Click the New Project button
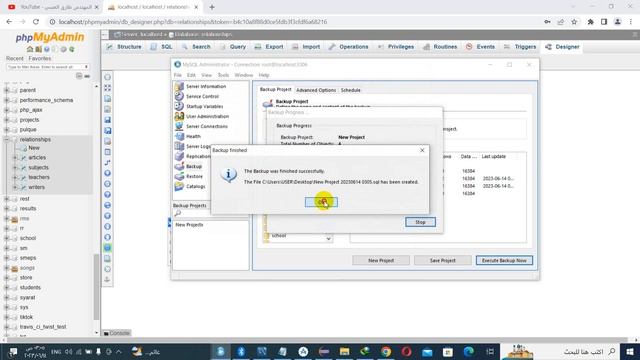 click(x=381, y=260)
